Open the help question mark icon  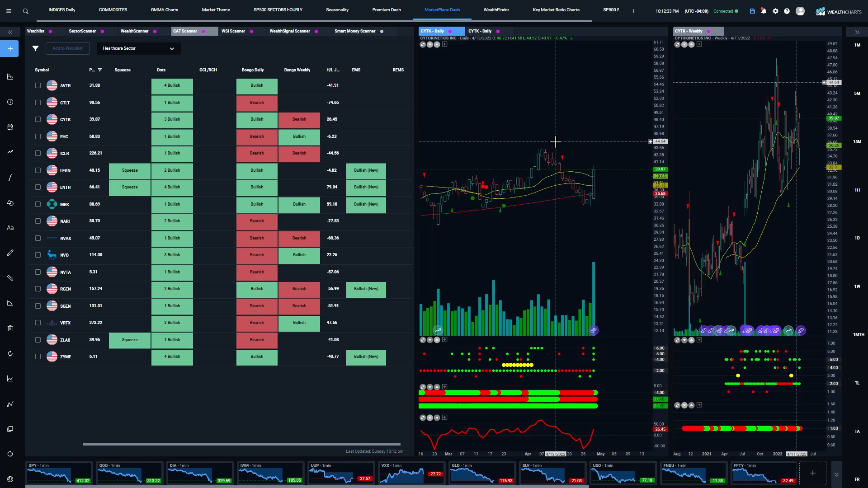tap(787, 11)
